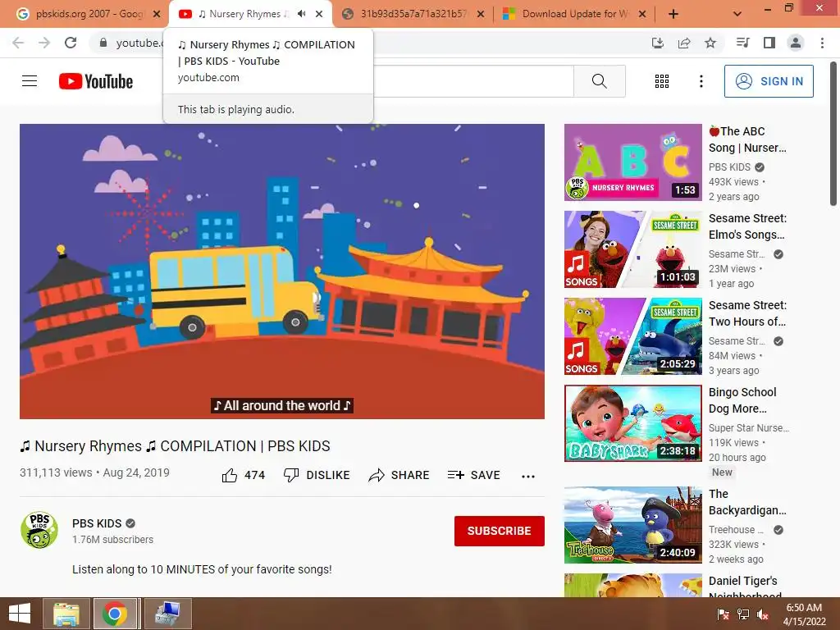
Task: Bookmark page with the star icon
Action: (x=710, y=43)
